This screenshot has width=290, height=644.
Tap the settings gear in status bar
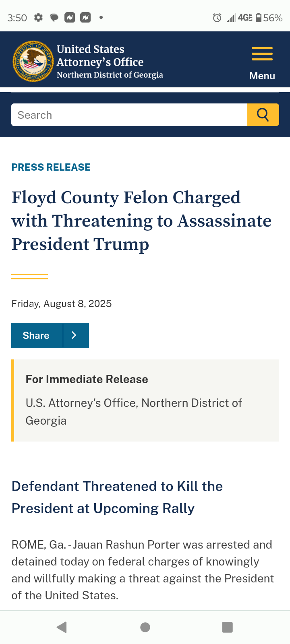click(x=38, y=18)
